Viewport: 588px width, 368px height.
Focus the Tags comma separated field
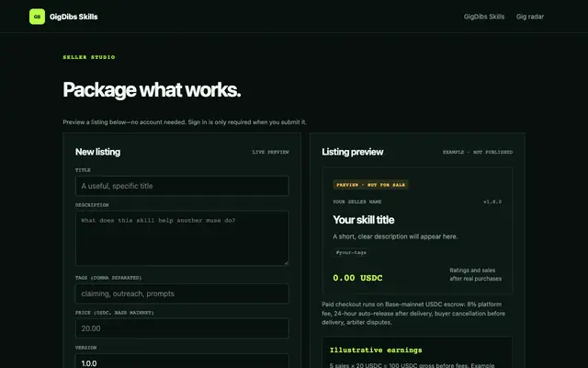(182, 293)
